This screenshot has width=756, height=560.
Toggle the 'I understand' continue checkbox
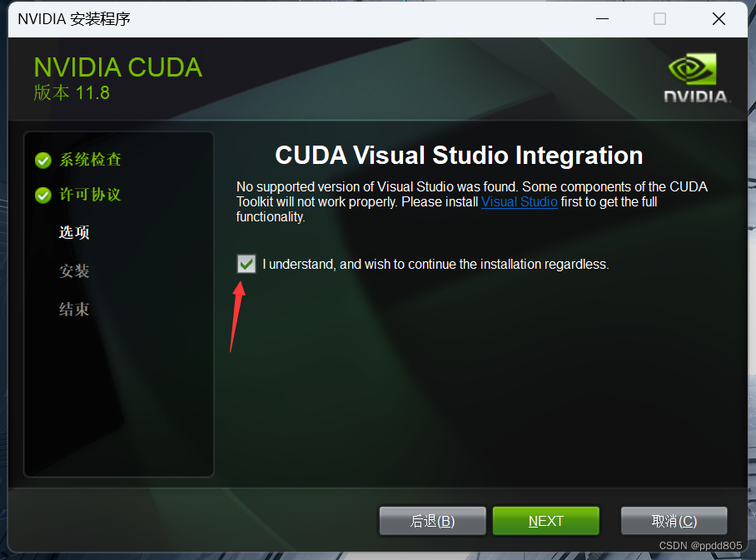coord(246,264)
